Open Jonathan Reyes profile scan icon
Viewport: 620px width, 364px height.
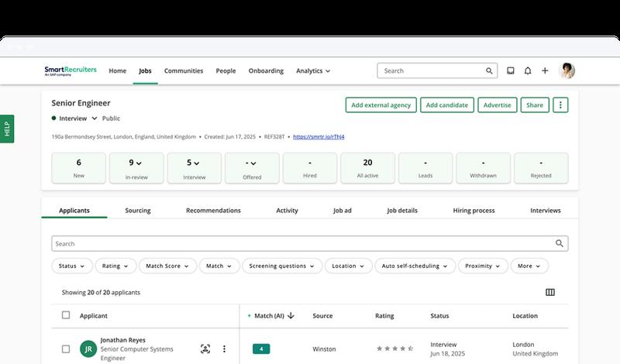[x=205, y=349]
